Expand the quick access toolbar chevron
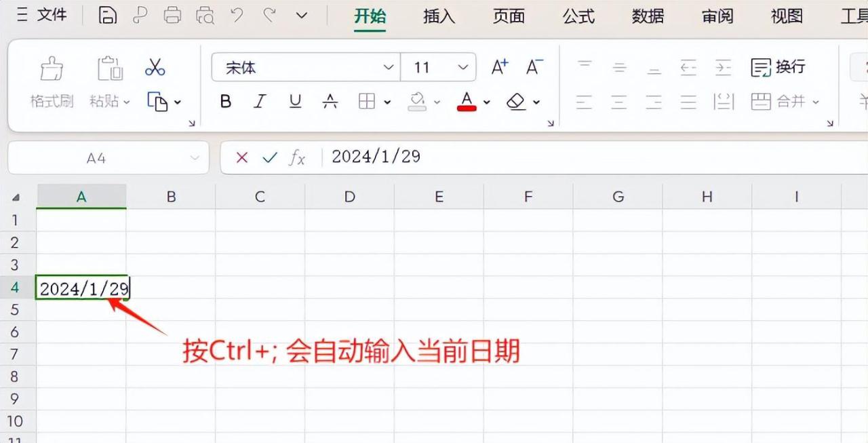 302,16
